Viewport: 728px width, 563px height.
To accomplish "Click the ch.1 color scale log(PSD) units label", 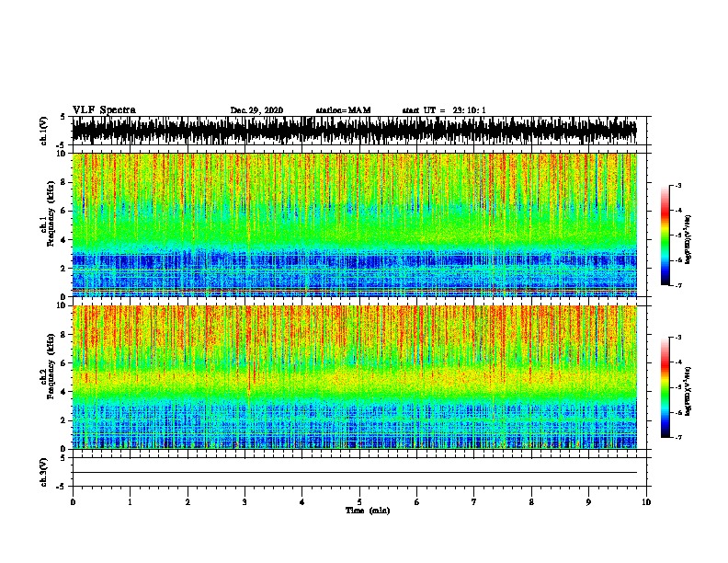I will point(688,239).
